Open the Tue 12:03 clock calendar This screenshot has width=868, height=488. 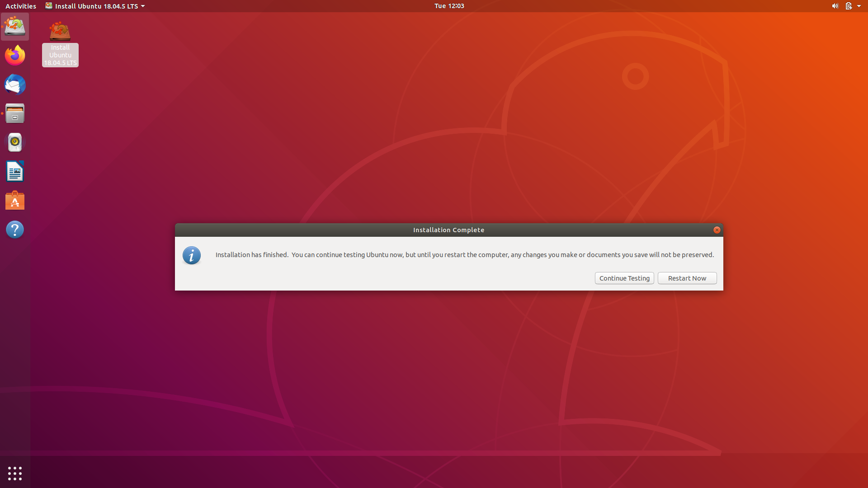click(x=449, y=6)
